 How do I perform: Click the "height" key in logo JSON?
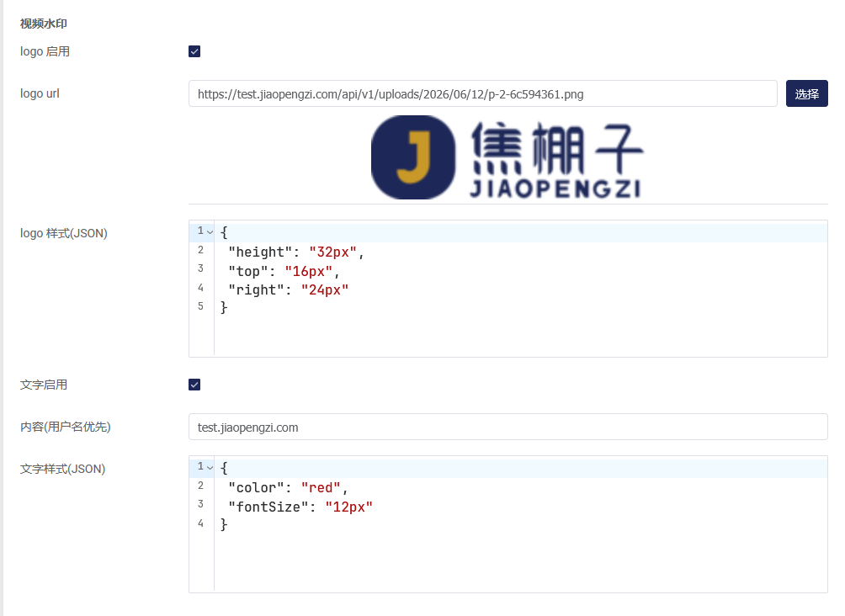(260, 252)
